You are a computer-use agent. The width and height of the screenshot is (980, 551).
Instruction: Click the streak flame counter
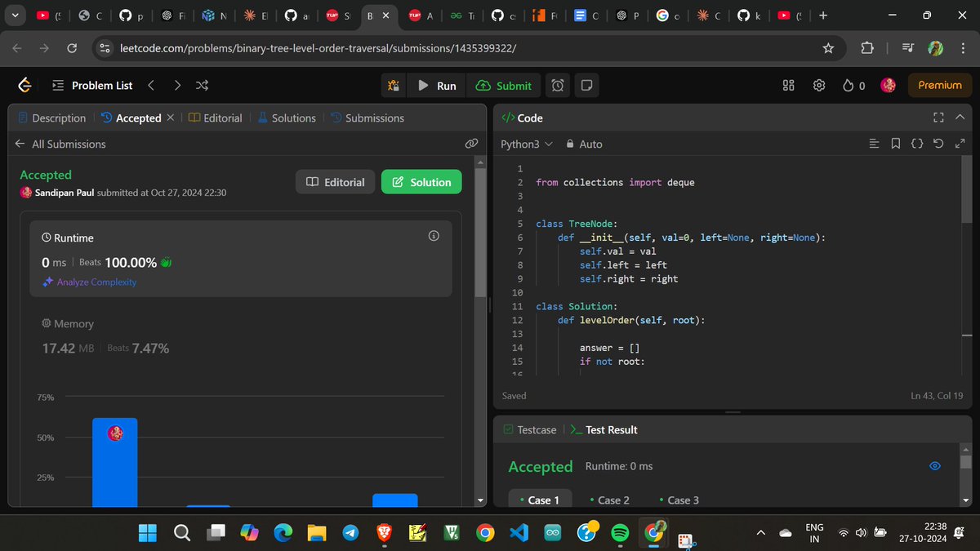point(853,85)
